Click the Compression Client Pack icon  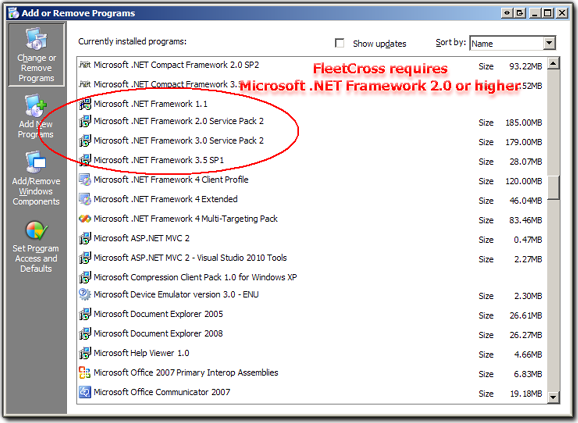click(x=85, y=277)
